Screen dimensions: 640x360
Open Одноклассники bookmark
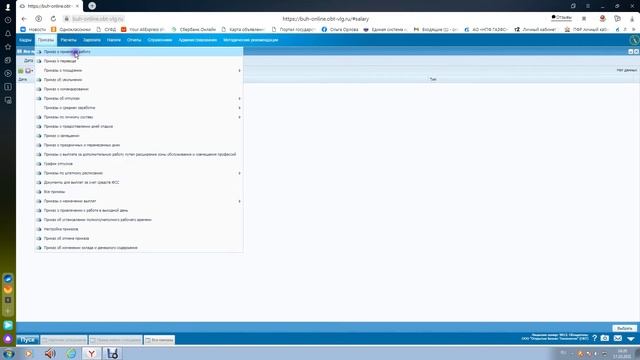(71, 29)
